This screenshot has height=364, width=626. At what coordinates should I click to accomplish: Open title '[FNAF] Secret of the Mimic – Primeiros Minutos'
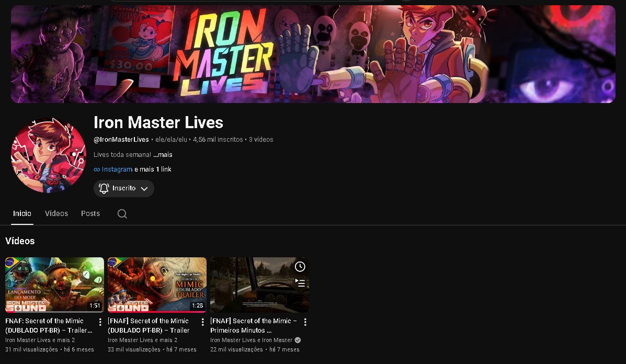pos(254,326)
